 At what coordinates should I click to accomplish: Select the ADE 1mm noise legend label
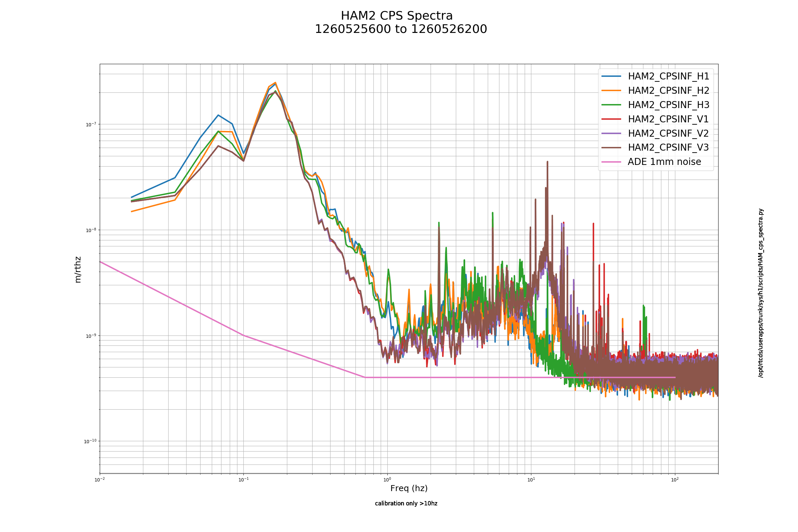pyautogui.click(x=664, y=162)
